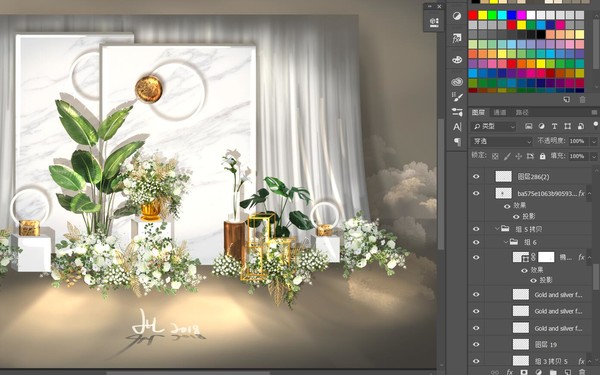Open the Paragraph panel icon

click(x=457, y=142)
